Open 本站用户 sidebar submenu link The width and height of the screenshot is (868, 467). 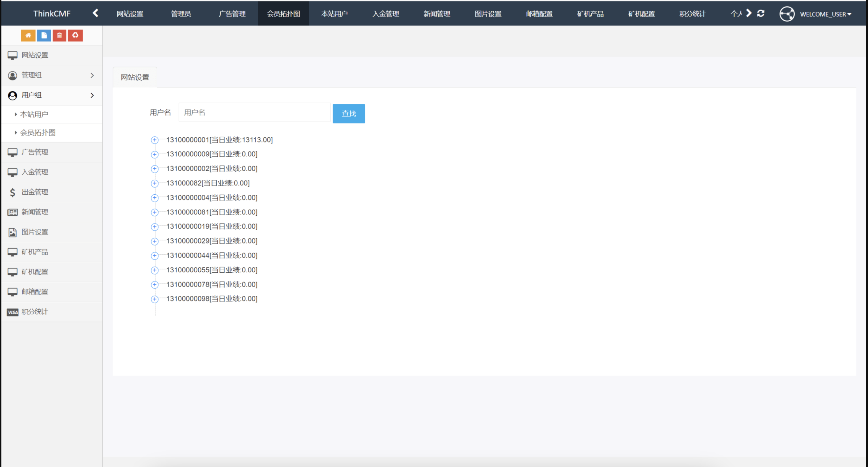pyautogui.click(x=34, y=115)
